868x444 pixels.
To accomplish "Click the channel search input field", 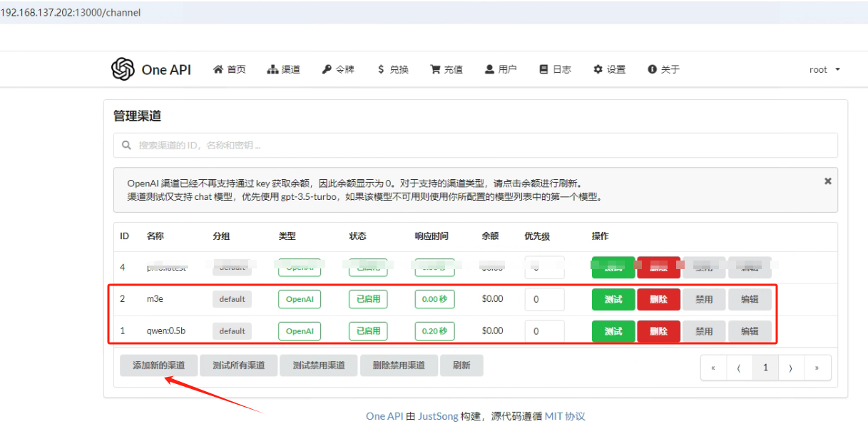I will [x=475, y=145].
